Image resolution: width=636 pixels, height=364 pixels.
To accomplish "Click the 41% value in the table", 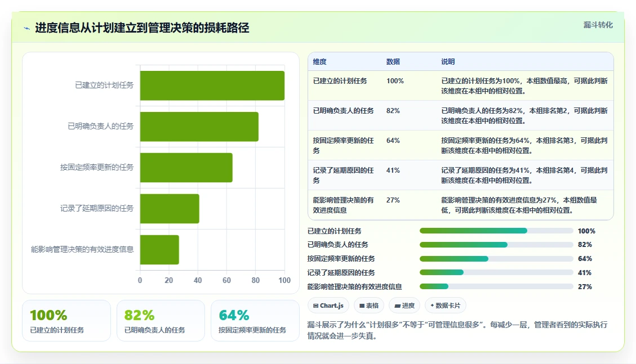I will tap(393, 170).
